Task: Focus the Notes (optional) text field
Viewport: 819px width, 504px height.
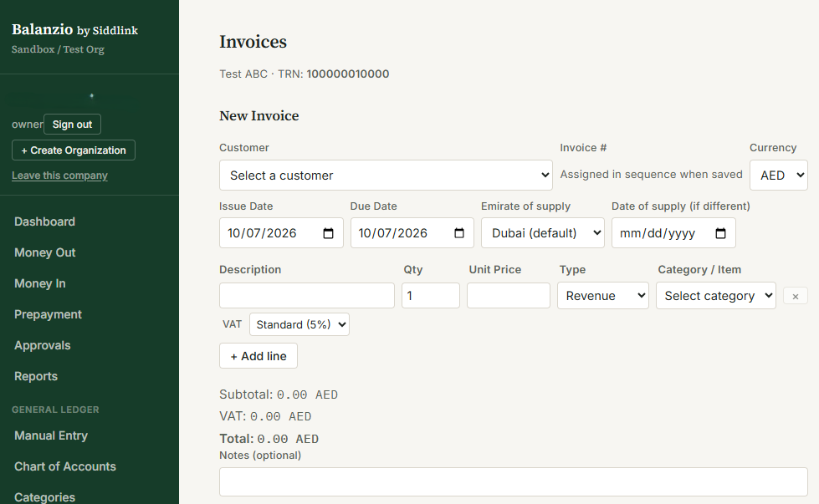Action: (514, 481)
